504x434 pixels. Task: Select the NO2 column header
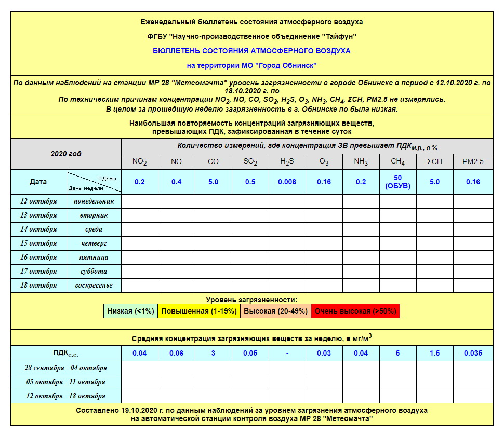(x=139, y=161)
